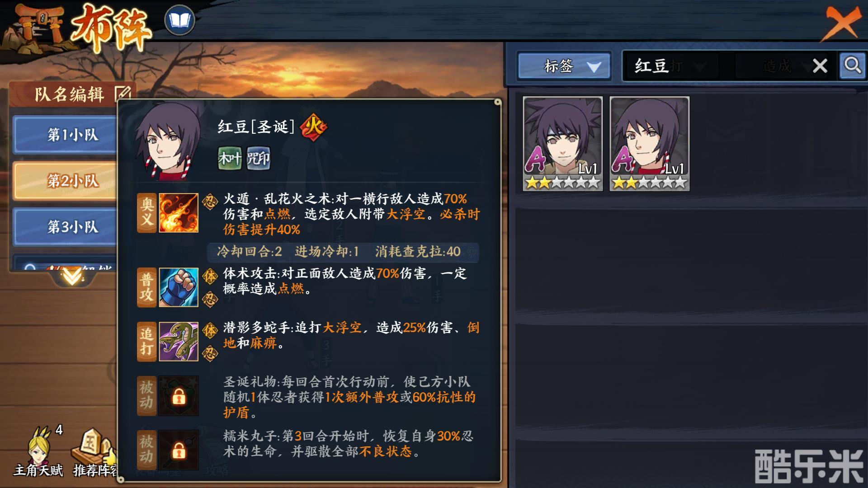Tap the locked 糯米丸子 passive icon

point(179,450)
